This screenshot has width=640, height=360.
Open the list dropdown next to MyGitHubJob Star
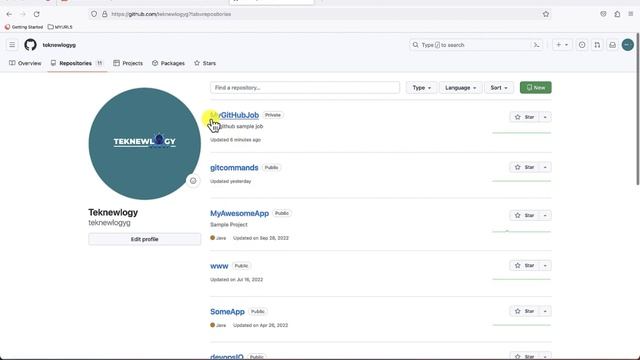click(x=545, y=117)
